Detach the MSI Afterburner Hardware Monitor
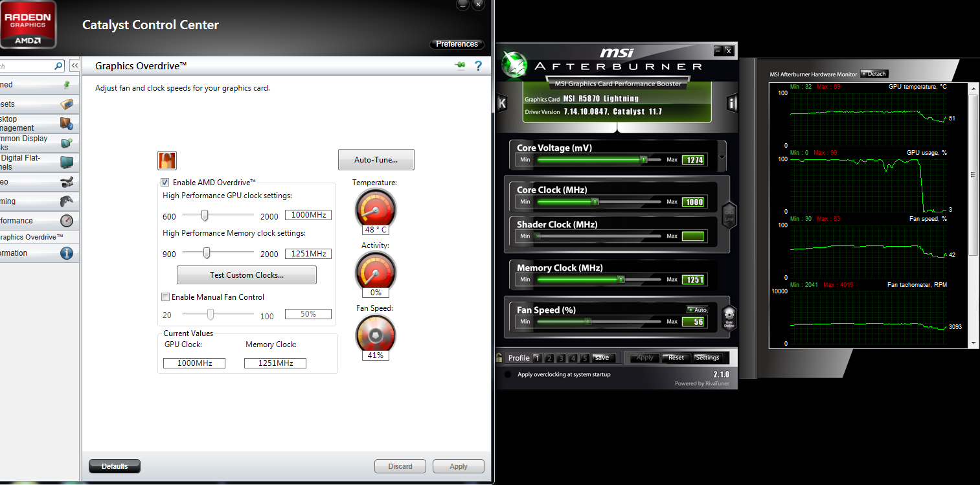The image size is (980, 485). tap(874, 73)
